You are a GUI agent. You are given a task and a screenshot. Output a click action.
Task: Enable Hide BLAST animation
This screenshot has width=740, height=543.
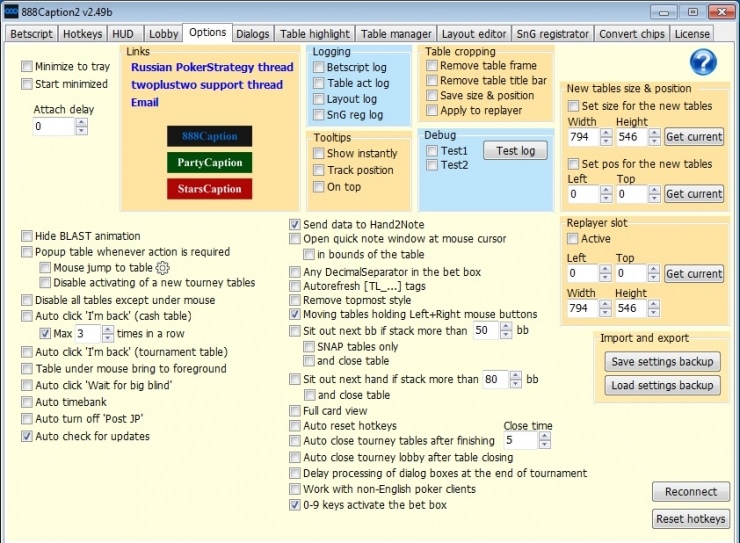pyautogui.click(x=27, y=236)
